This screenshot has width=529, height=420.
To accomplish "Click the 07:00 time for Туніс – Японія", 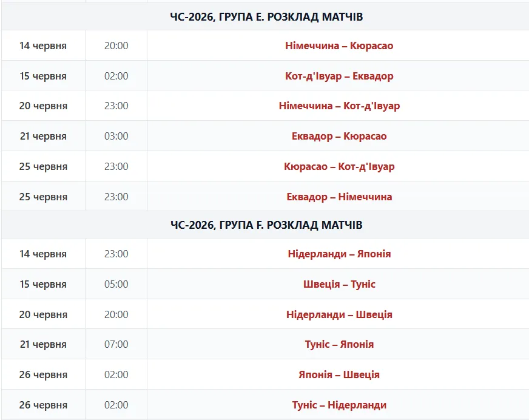I will [x=116, y=344].
